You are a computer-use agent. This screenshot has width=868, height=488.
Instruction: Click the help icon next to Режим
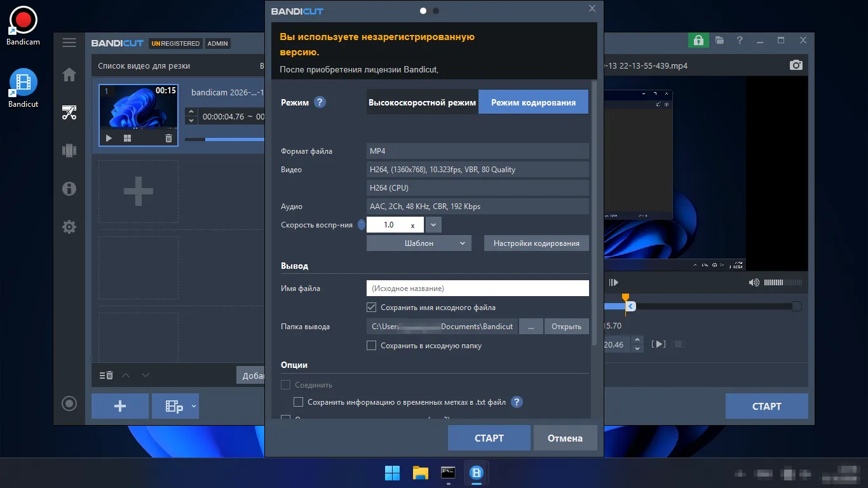click(x=320, y=102)
